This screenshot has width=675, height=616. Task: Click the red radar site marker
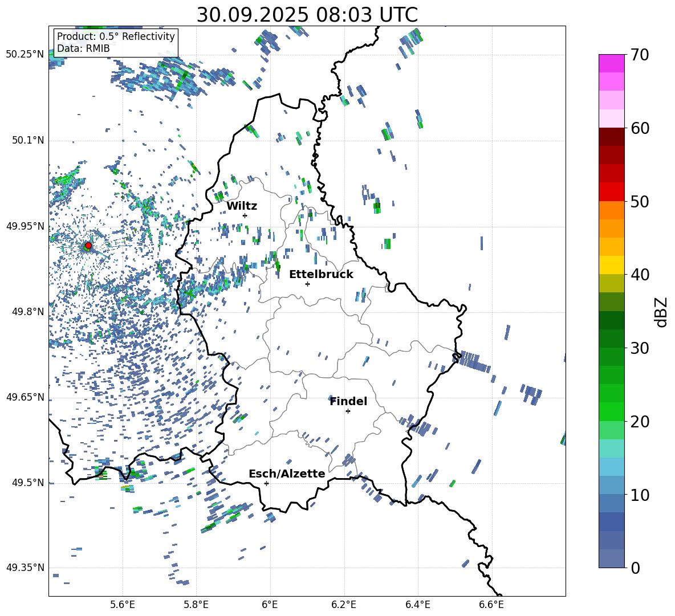88,246
